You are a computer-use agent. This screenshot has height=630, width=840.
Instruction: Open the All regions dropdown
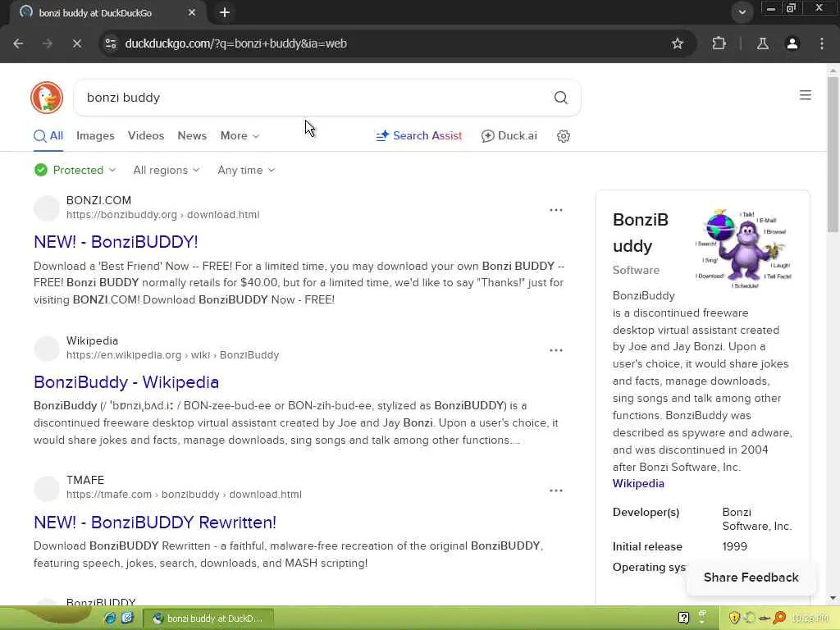(x=166, y=170)
